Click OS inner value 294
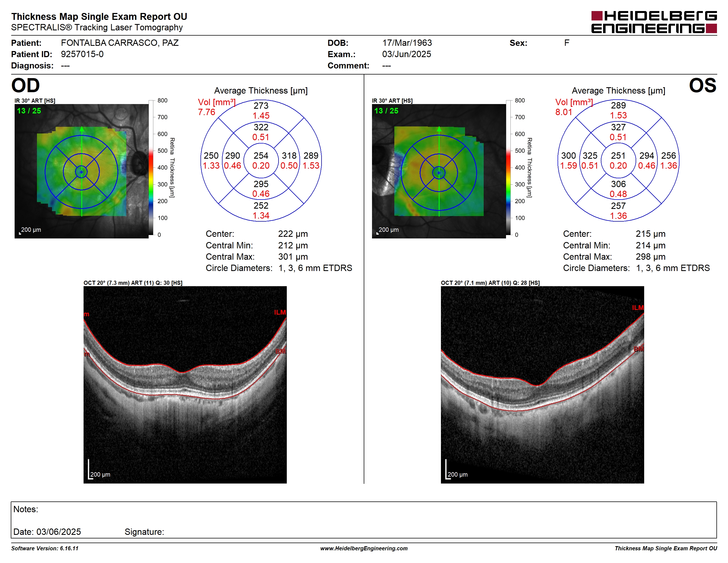The height and width of the screenshot is (563, 728). [x=646, y=156]
